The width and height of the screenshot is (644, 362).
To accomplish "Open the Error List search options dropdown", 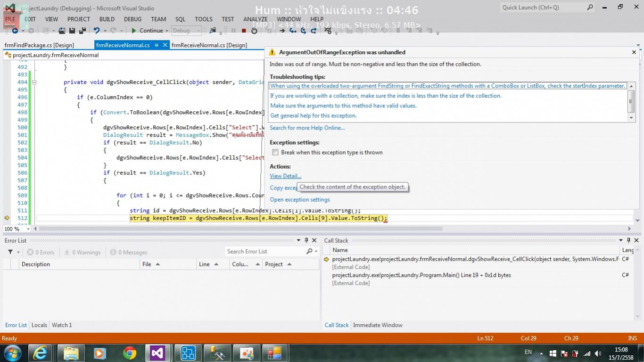I will 316,251.
